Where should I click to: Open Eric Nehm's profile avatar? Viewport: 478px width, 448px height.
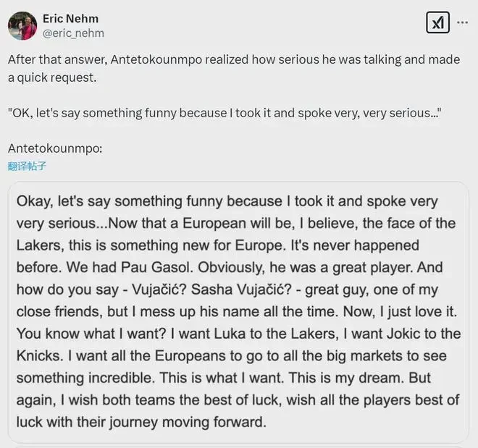click(22, 26)
